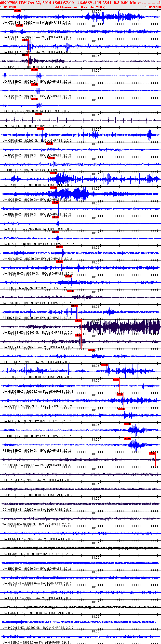
Task: Click the UW.HSR.EHZ station label
Action: click(x=37, y=37)
